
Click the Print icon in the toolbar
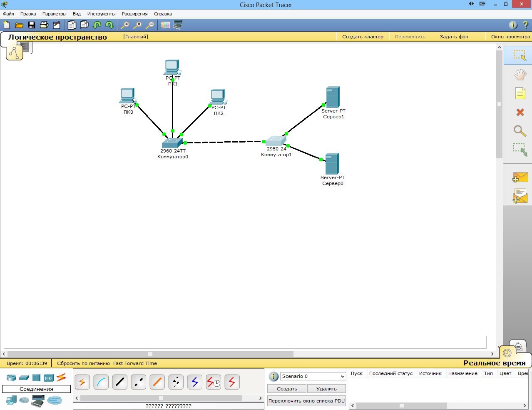pos(44,25)
